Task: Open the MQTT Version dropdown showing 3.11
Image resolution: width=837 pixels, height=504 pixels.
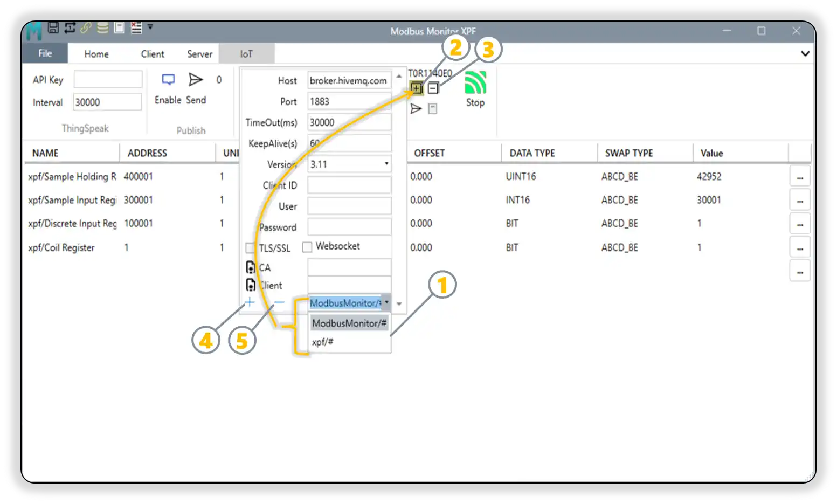Action: [386, 163]
